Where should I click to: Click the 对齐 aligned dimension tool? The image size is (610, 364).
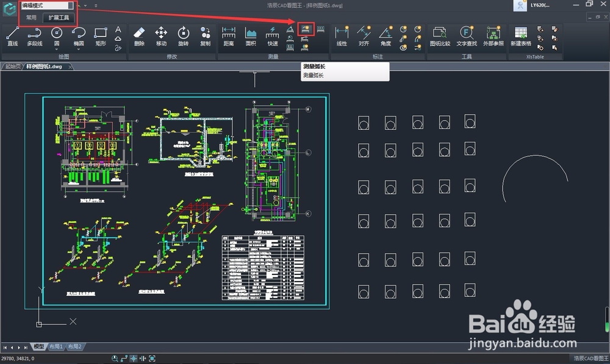tap(364, 37)
